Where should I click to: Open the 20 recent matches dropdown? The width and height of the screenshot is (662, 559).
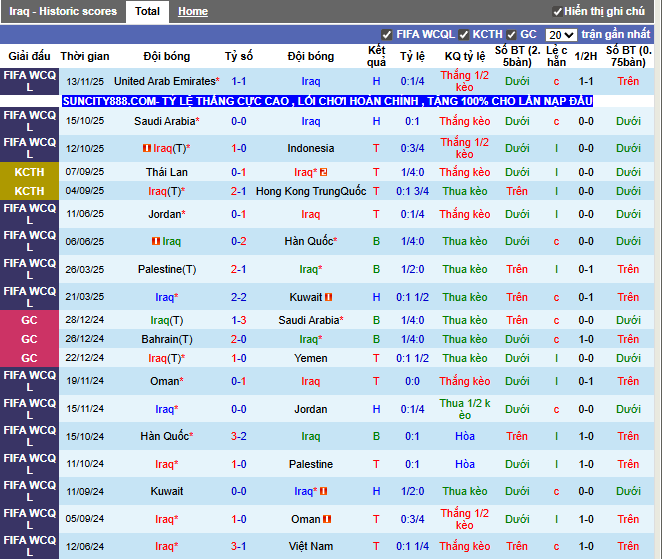tap(561, 35)
